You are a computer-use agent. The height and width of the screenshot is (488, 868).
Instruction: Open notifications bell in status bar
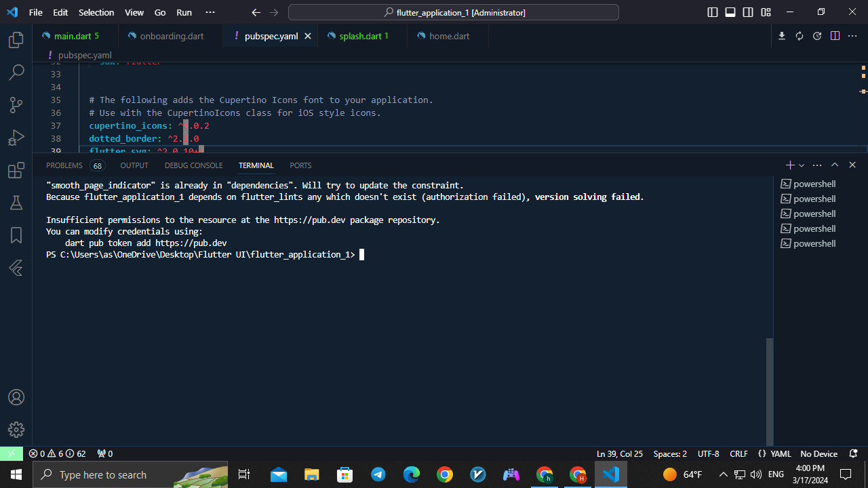click(854, 453)
